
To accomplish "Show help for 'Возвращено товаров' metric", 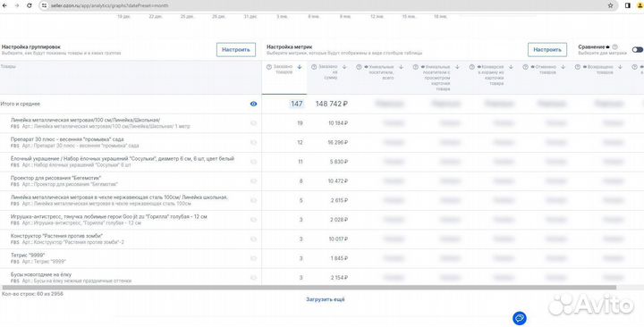I will click(578, 67).
